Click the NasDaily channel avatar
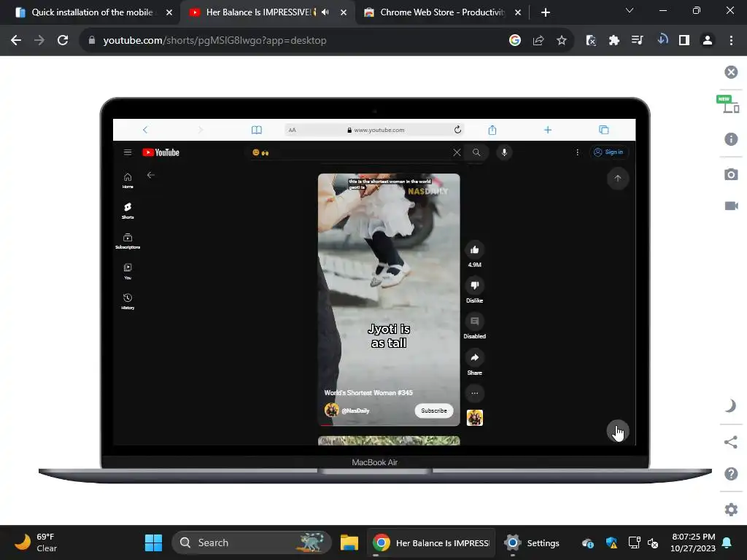The width and height of the screenshot is (747, 560). [x=332, y=410]
